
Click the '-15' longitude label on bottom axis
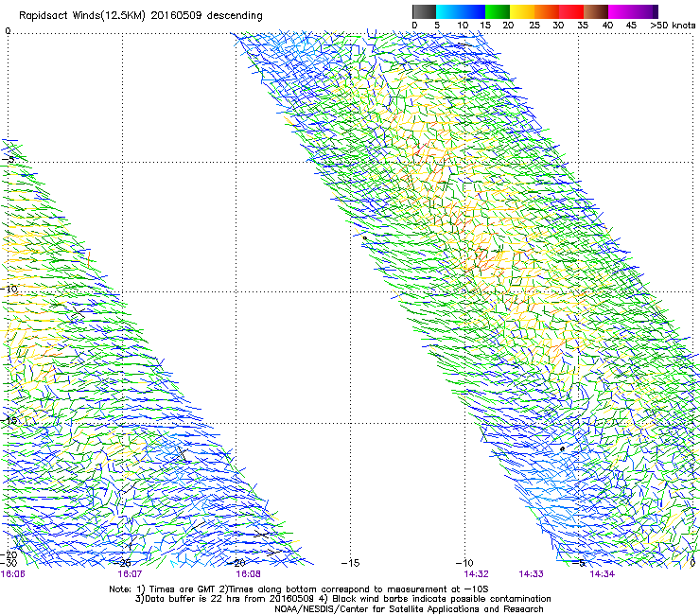[x=350, y=563]
